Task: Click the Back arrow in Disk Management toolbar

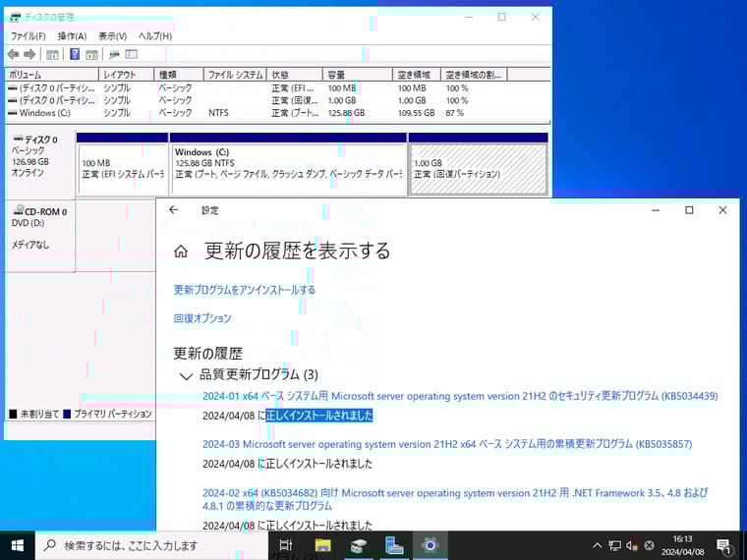Action: (x=14, y=55)
